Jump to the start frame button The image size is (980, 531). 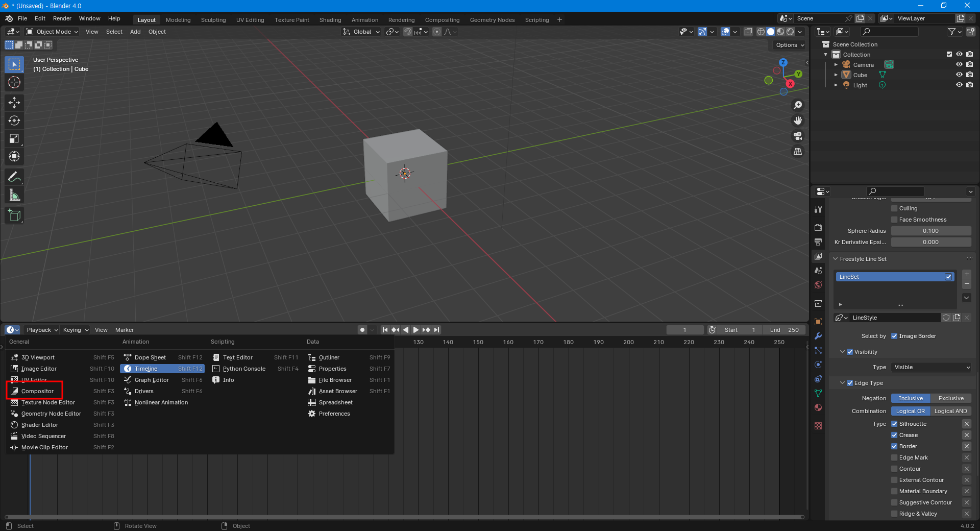pos(385,330)
